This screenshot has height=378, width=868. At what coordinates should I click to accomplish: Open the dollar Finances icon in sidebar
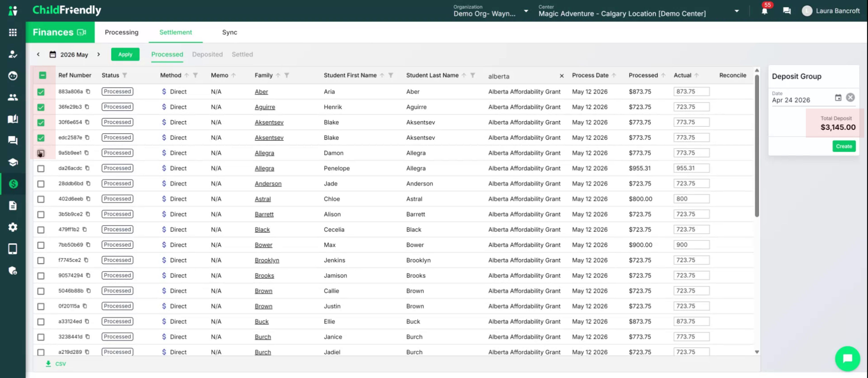click(13, 184)
